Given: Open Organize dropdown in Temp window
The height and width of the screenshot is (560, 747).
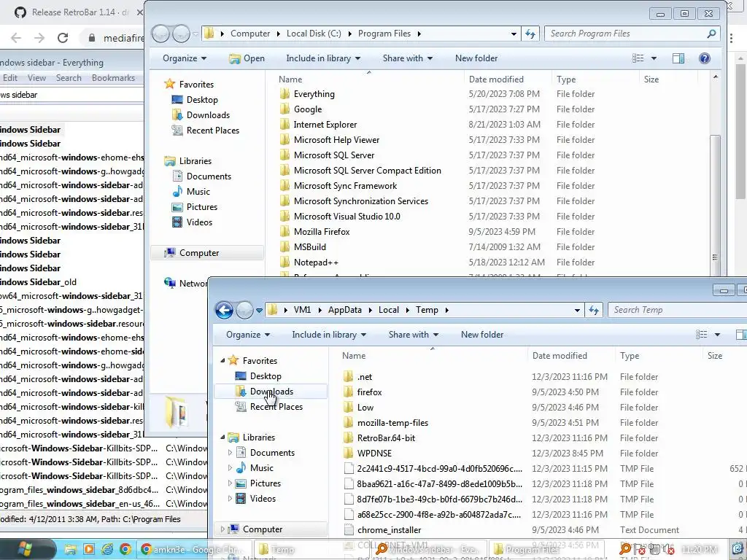Looking at the screenshot, I should point(248,335).
